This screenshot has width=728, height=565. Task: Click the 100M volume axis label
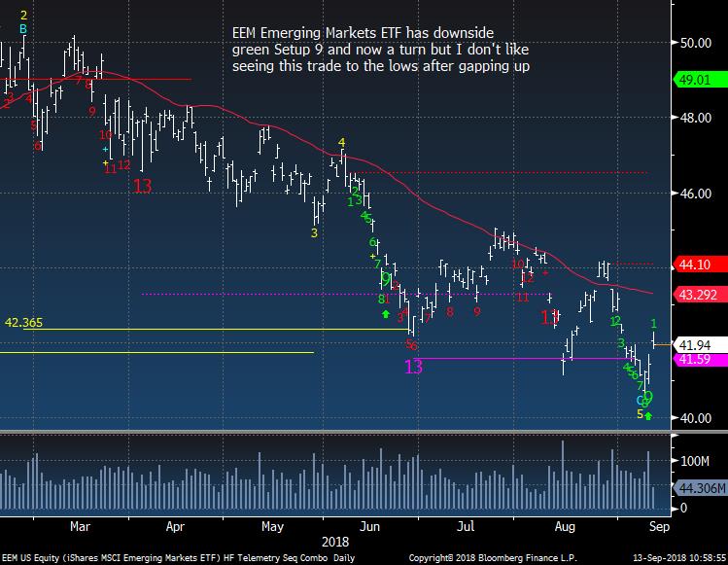click(695, 461)
